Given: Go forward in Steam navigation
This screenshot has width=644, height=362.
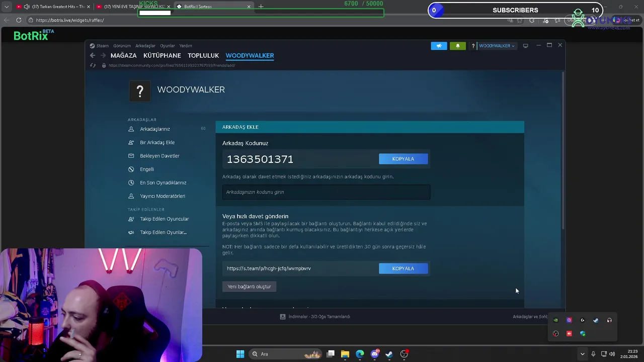Looking at the screenshot, I should (x=103, y=56).
